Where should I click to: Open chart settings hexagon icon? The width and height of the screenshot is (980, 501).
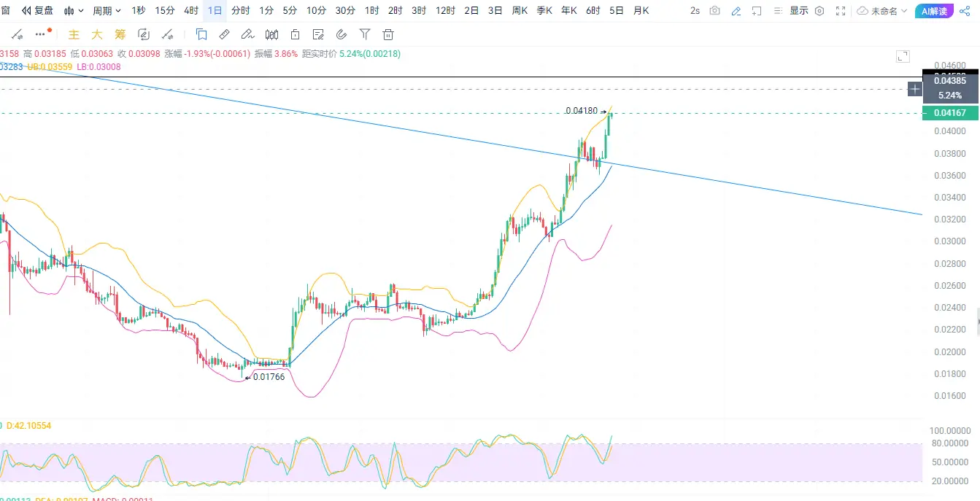(819, 11)
